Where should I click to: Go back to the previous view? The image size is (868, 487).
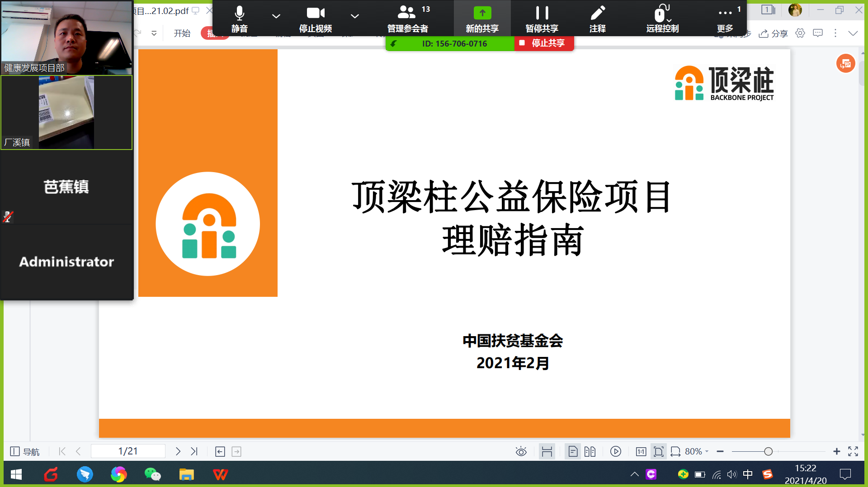(x=220, y=452)
